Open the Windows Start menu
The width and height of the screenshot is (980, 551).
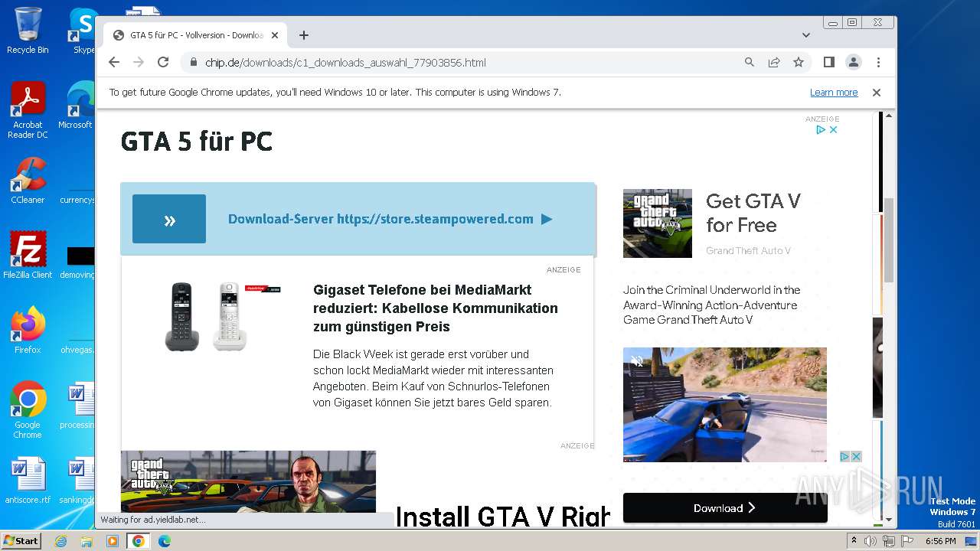(21, 540)
